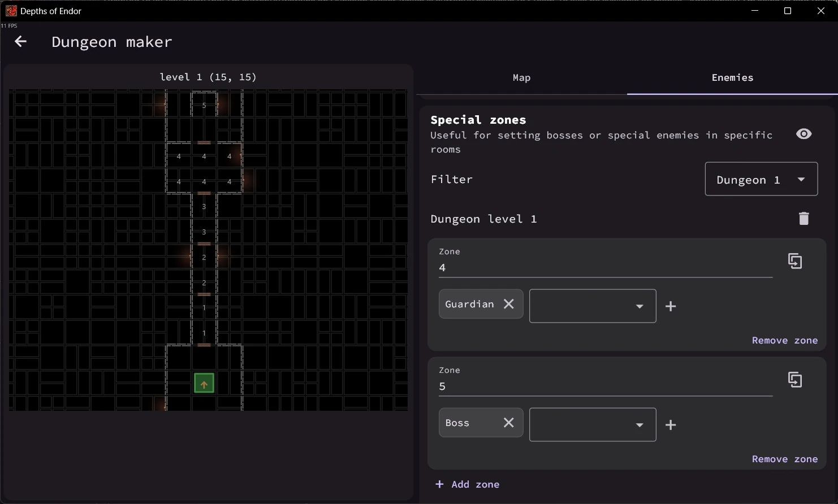Image resolution: width=838 pixels, height=504 pixels.
Task: Click the 'Dungeon level 1' heading
Action: [x=483, y=219]
